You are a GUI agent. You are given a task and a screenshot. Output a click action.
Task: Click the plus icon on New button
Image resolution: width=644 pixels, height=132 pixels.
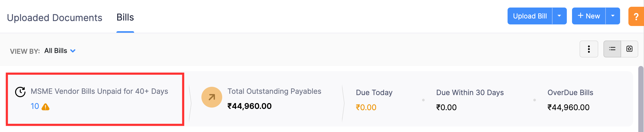(x=580, y=16)
